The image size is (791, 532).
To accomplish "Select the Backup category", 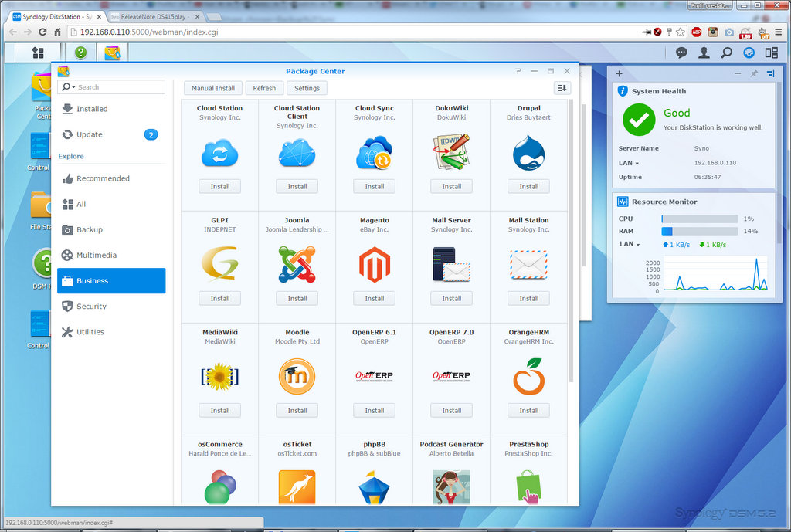I will click(x=111, y=229).
